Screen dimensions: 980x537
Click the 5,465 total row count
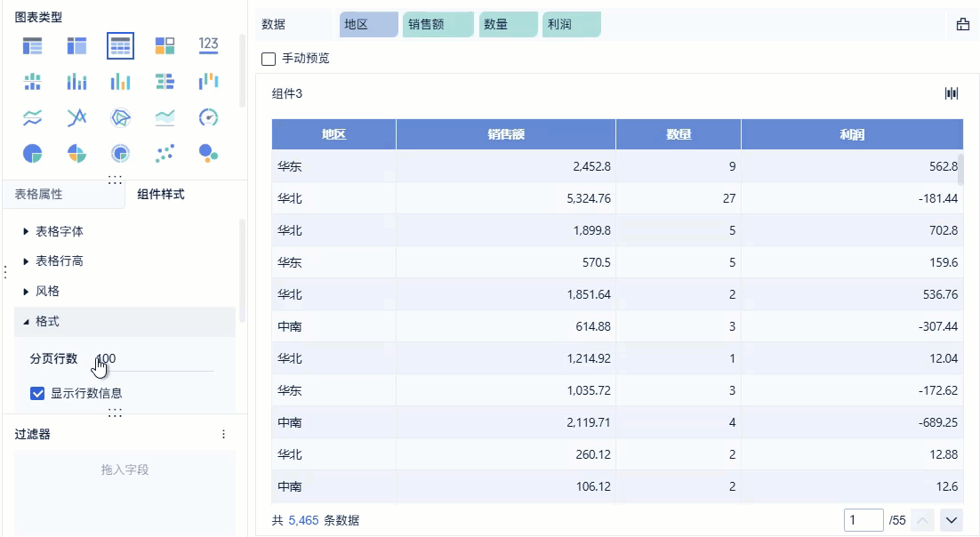(304, 520)
